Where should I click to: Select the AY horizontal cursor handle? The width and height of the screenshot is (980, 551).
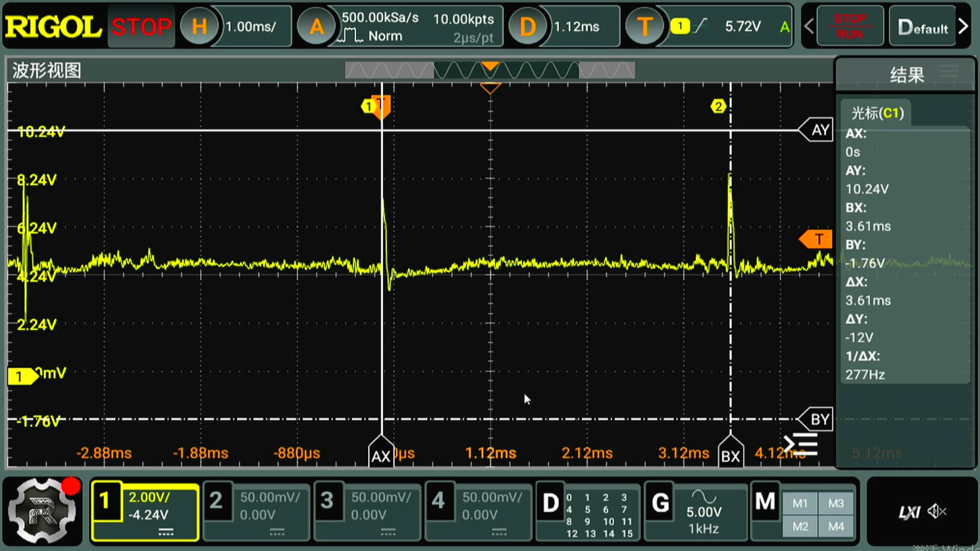click(816, 130)
